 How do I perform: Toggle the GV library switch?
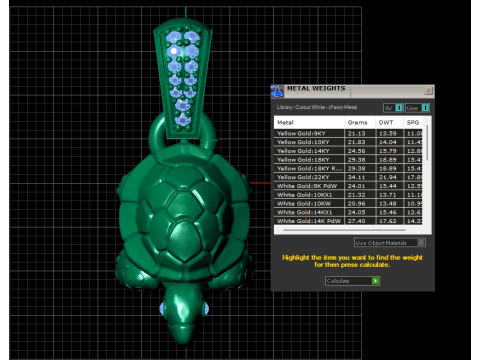[x=393, y=108]
